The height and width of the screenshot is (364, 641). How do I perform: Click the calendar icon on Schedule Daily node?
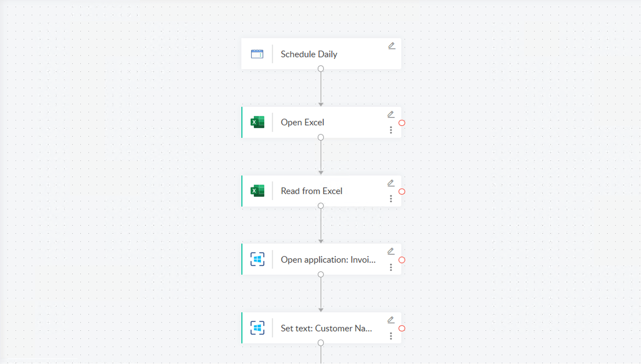coord(258,54)
